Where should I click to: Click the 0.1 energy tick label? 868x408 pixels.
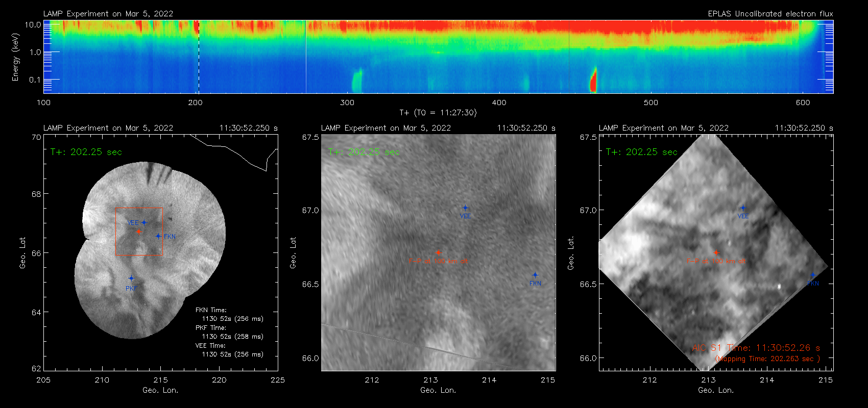(35, 80)
